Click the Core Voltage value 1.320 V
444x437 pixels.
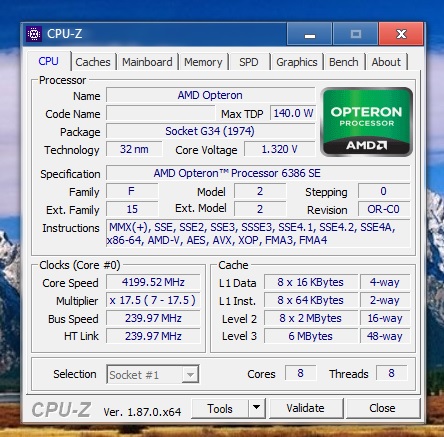click(x=280, y=149)
